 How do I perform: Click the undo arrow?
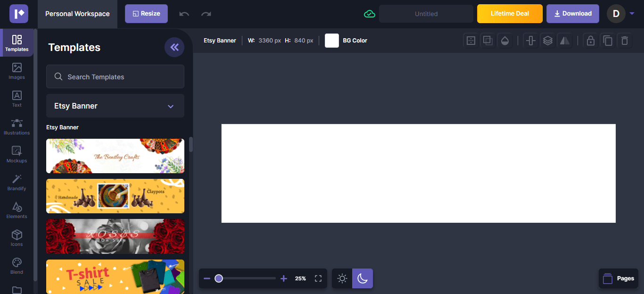184,14
